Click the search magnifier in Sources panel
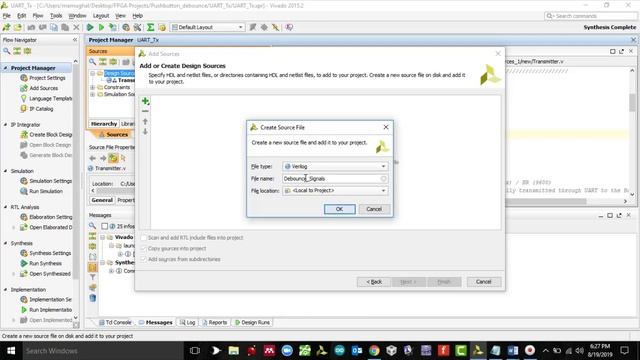This screenshot has height=360, width=640. (x=93, y=62)
